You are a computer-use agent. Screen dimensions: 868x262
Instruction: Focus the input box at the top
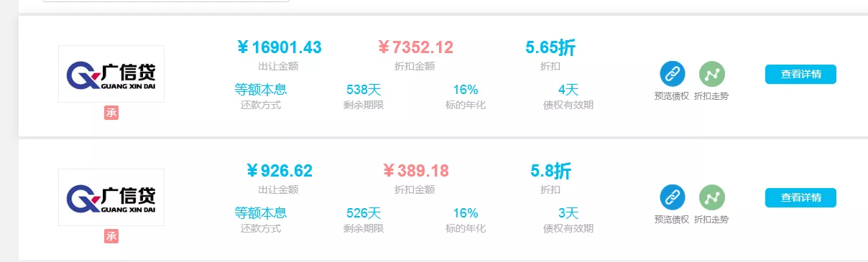(x=166, y=1)
